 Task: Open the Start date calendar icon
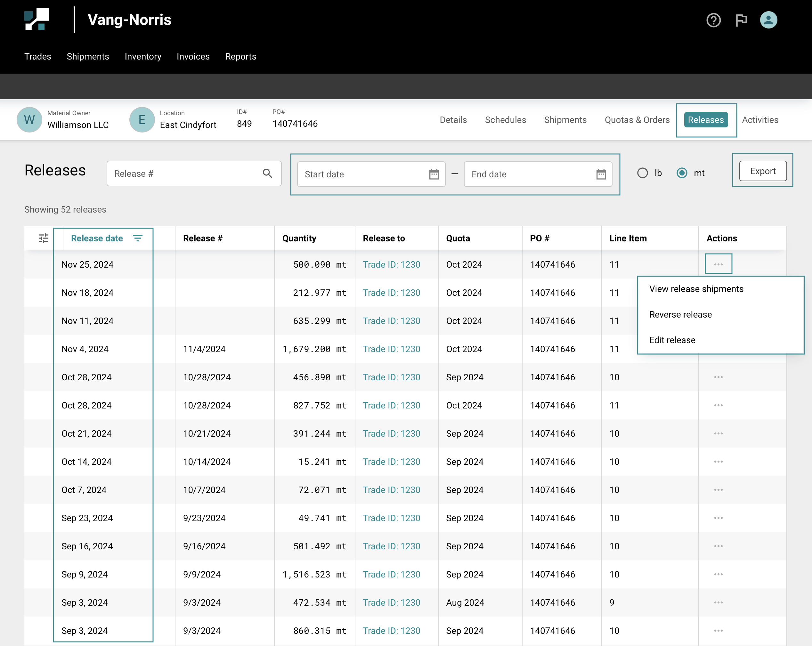[x=434, y=174]
